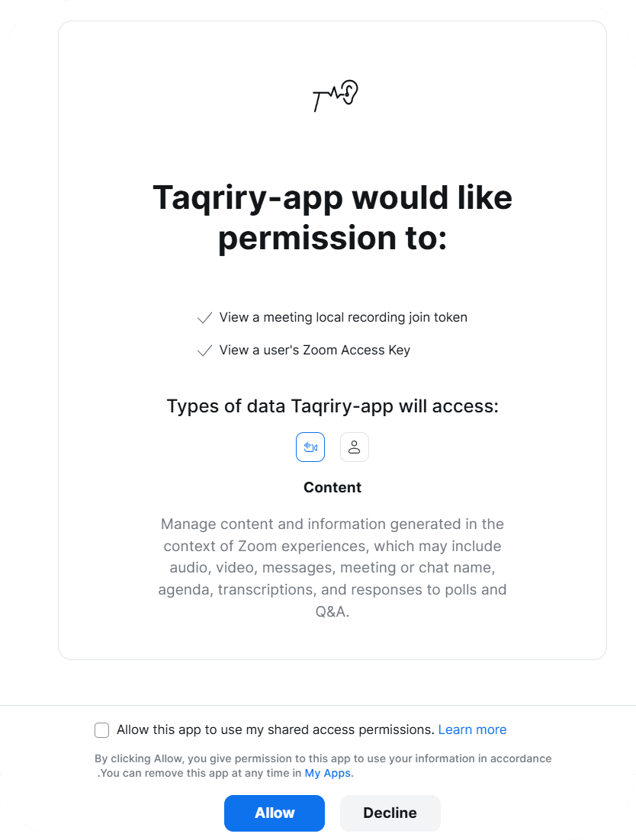Select the permission text about recording join token
Viewport: 636px width, 840px height.
pos(342,317)
